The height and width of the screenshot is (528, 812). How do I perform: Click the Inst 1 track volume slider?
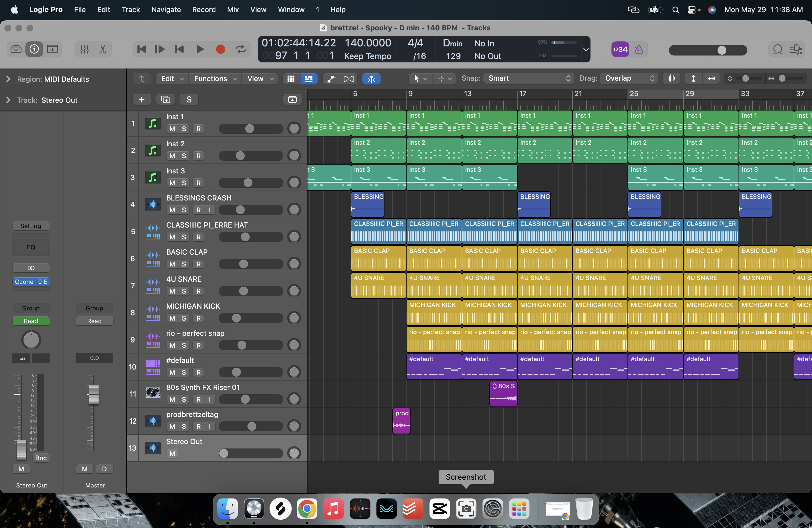[251, 129]
